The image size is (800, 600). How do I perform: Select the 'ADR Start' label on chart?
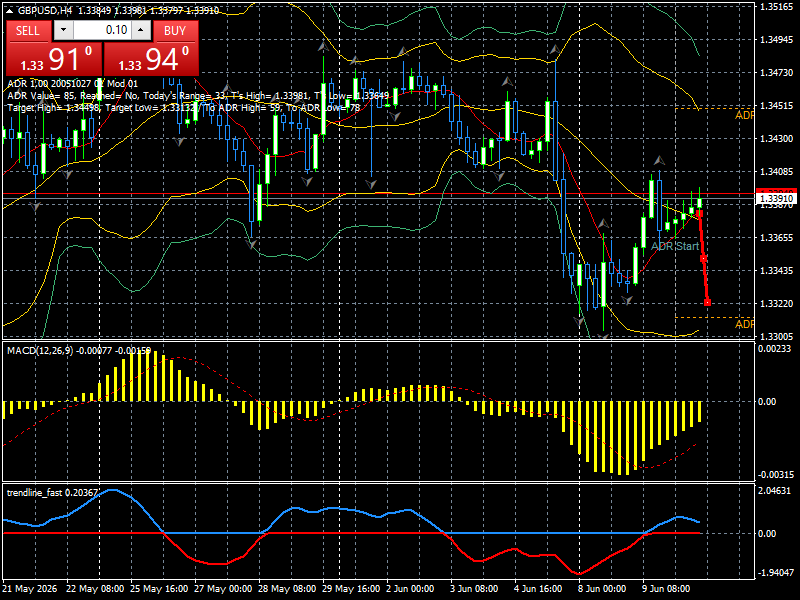click(x=674, y=246)
